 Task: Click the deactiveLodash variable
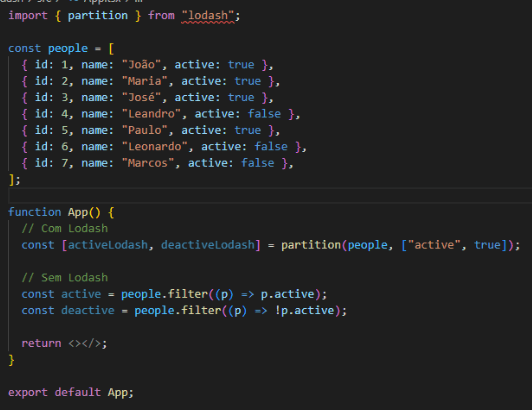pos(208,245)
